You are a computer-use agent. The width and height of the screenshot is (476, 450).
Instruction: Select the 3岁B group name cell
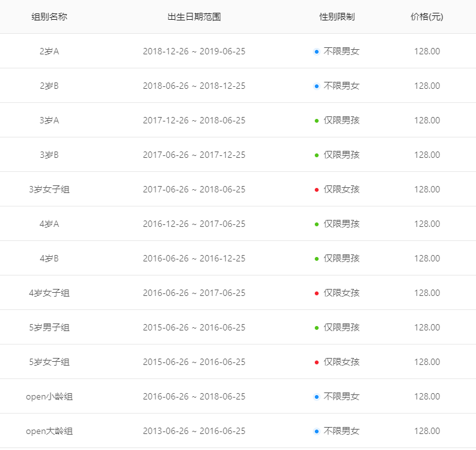pos(49,155)
